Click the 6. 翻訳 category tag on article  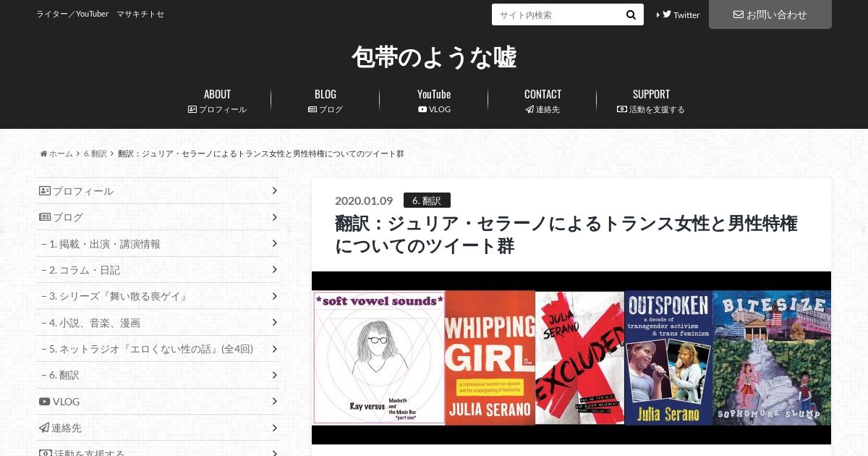pyautogui.click(x=427, y=200)
